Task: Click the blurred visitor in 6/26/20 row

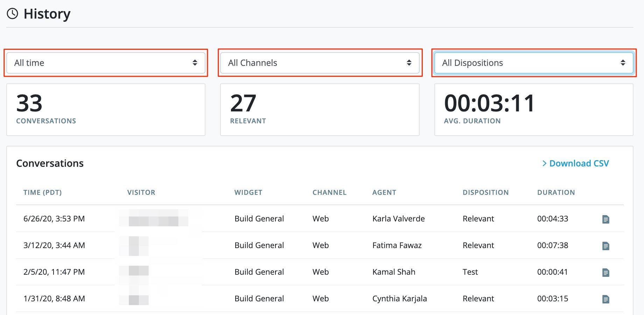Action: point(154,218)
